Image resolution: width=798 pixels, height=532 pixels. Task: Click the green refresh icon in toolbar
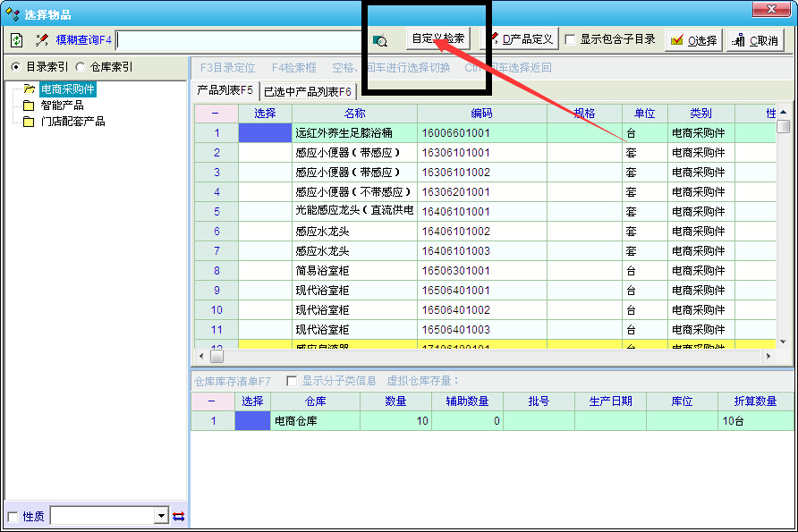(16, 40)
